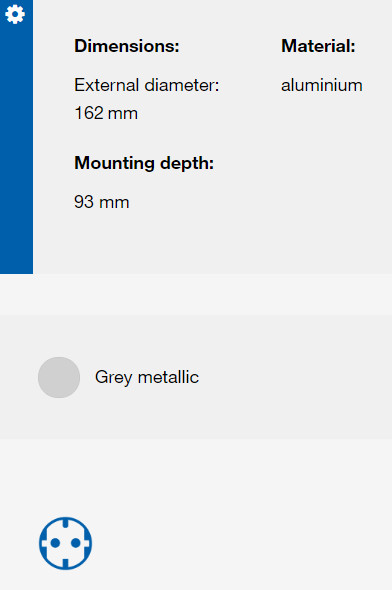The height and width of the screenshot is (590, 392).
Task: Click the Dimensions heading
Action: click(x=127, y=46)
